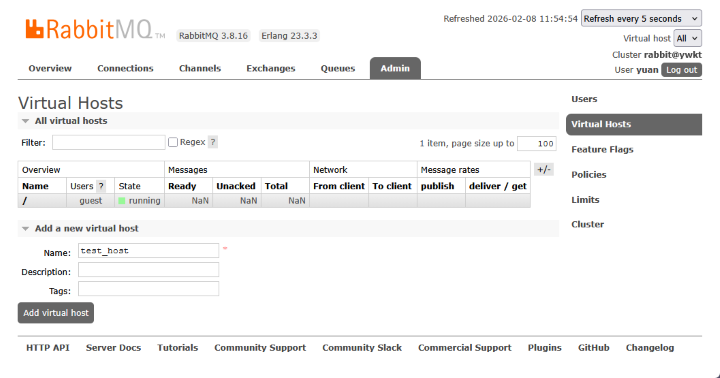
Task: Click the State column header
Action: (129, 186)
